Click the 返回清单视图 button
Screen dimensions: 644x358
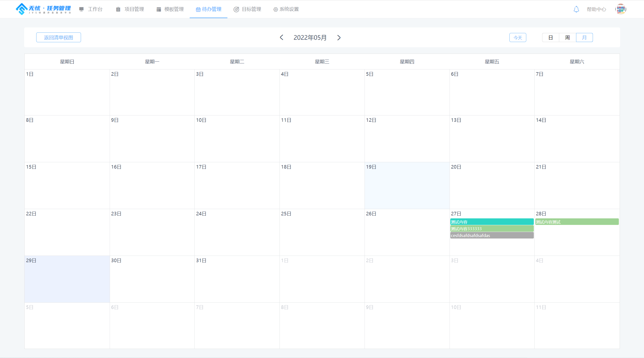pyautogui.click(x=58, y=37)
